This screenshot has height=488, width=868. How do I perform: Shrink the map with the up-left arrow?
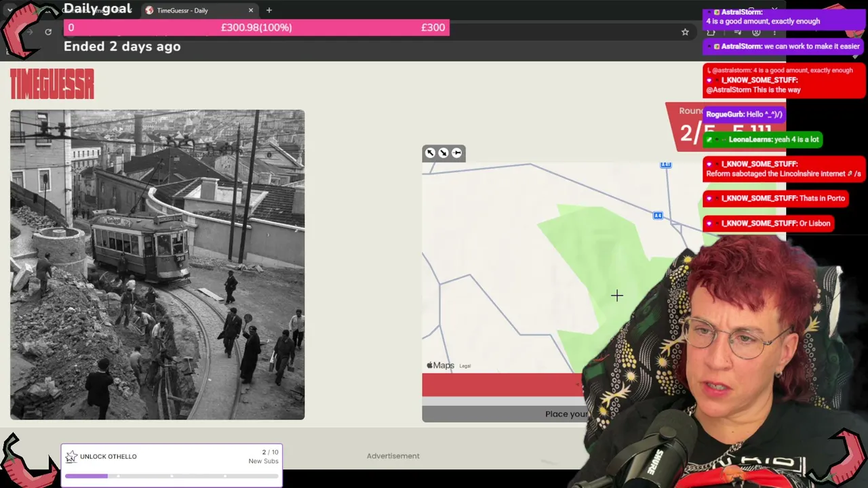[430, 153]
